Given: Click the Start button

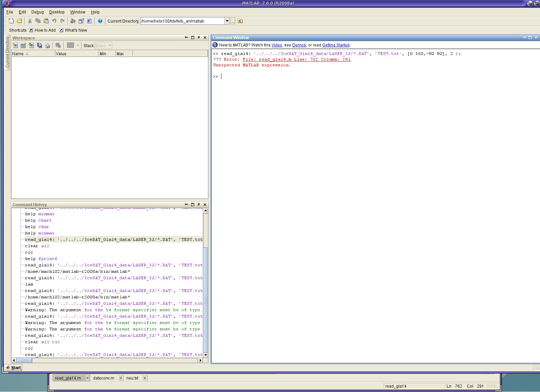Looking at the screenshot, I should point(13,367).
